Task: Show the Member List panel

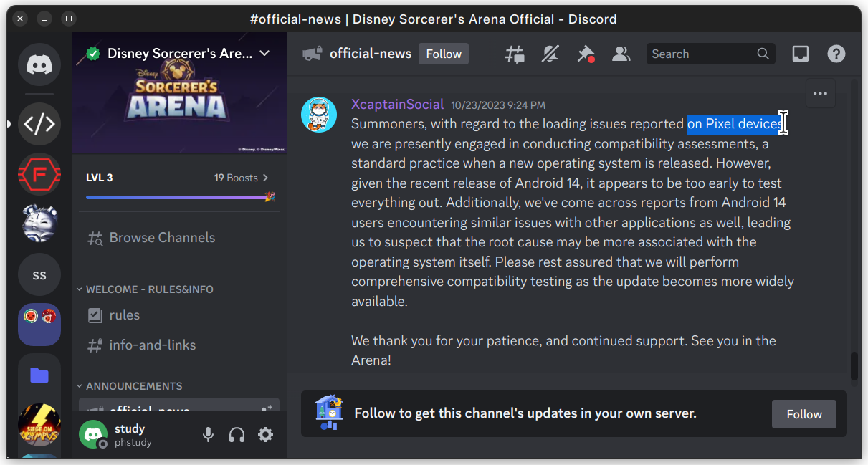Action: (x=621, y=54)
